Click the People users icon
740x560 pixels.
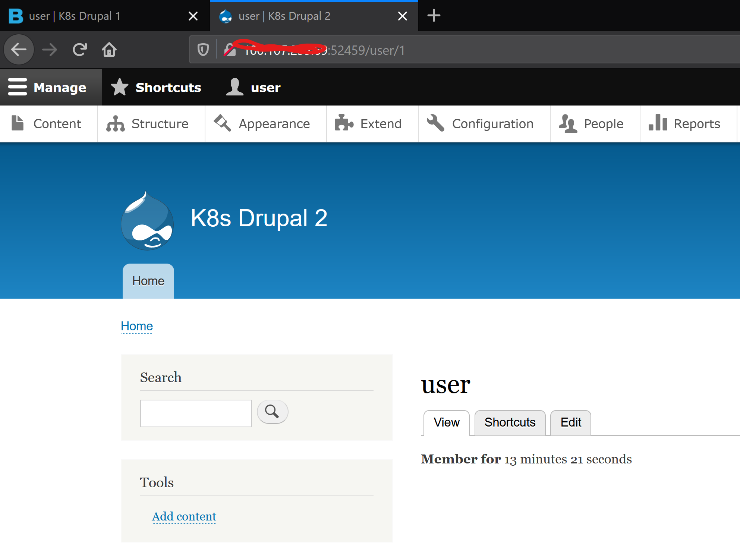568,123
